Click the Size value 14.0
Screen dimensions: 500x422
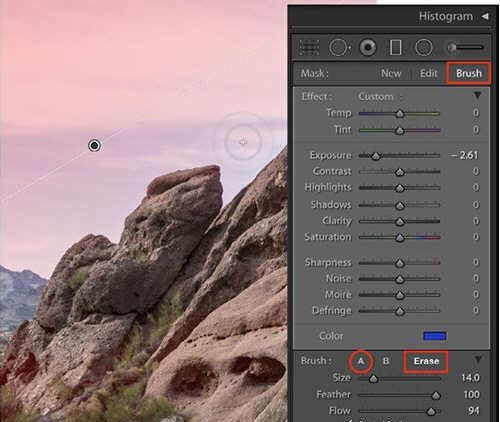point(470,378)
